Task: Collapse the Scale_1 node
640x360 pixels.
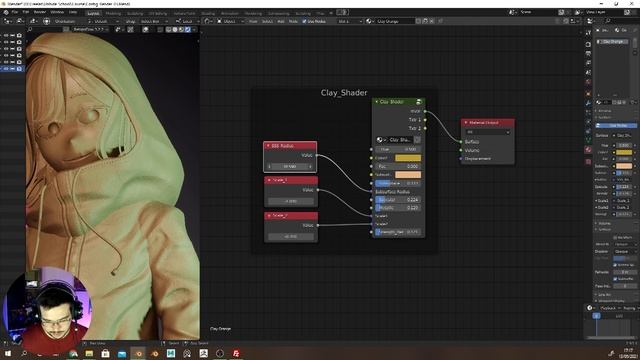Action: tap(269, 180)
